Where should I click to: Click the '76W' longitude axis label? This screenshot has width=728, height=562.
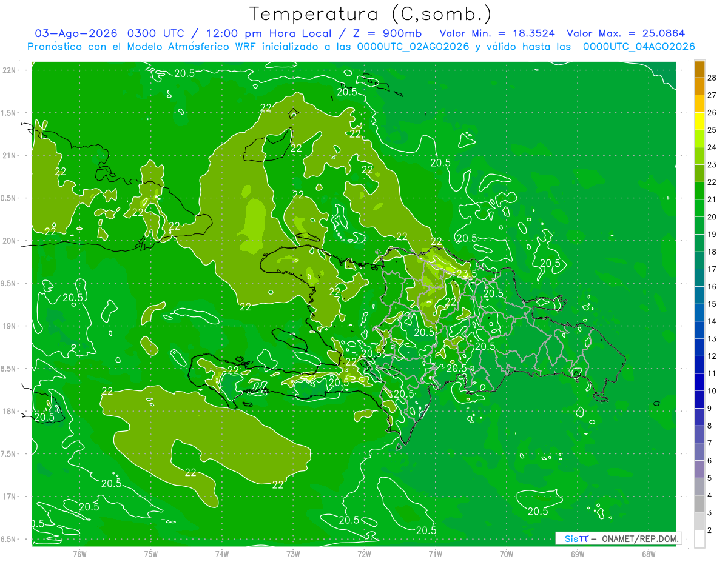pyautogui.click(x=80, y=554)
